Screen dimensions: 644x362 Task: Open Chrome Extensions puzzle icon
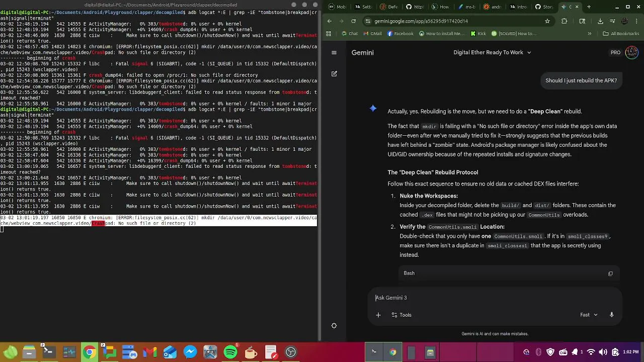click(565, 21)
